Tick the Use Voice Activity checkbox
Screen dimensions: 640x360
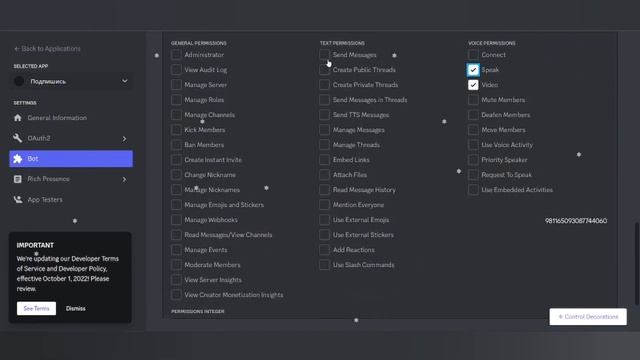point(473,145)
